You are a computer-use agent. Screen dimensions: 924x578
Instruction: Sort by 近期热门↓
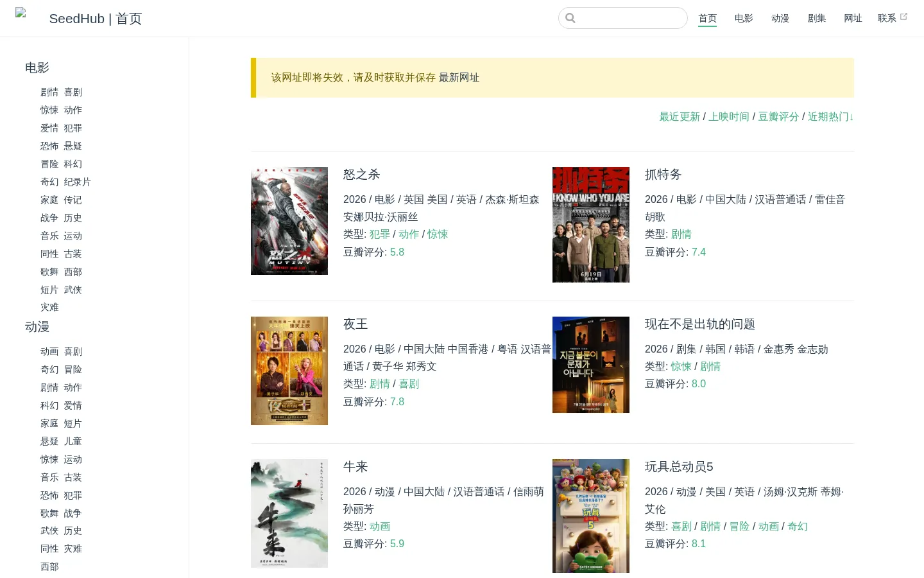(830, 117)
